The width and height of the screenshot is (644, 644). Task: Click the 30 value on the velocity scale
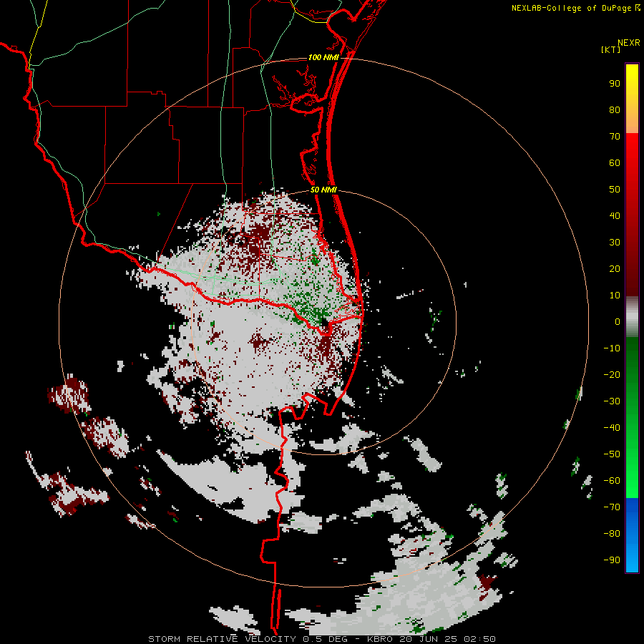coord(615,243)
